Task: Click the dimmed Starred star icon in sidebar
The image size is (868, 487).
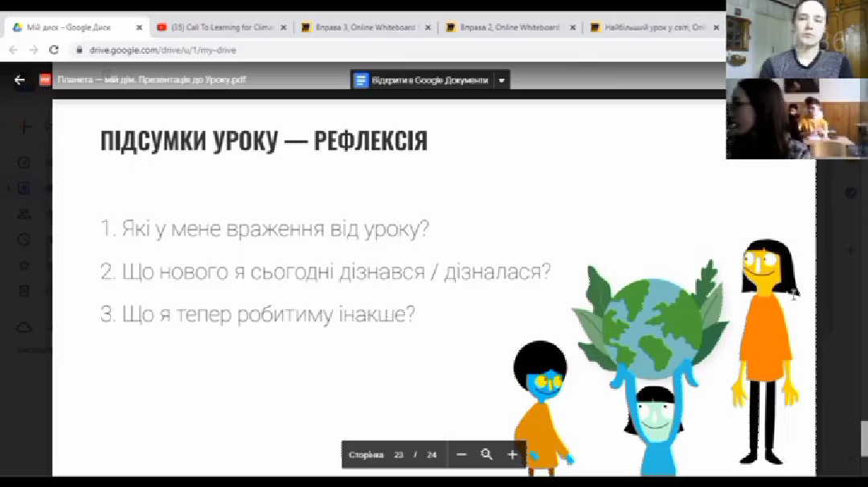Action: point(24,265)
